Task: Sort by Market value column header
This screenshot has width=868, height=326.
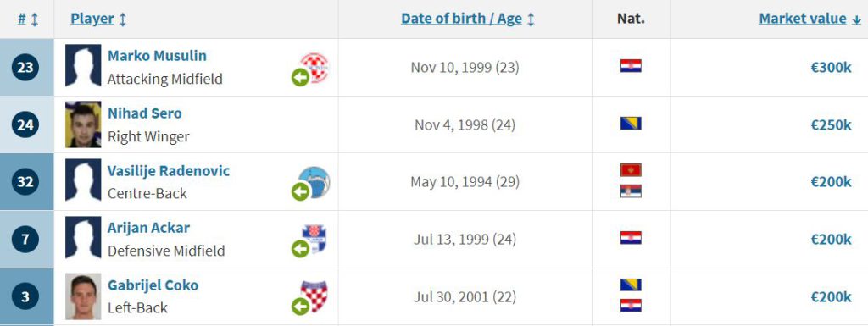Action: tap(810, 19)
